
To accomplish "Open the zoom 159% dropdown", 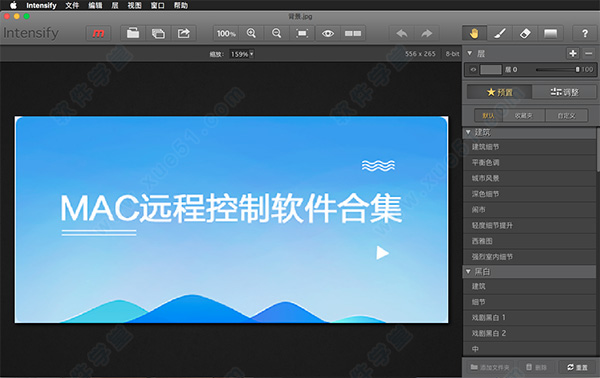I will coord(242,54).
